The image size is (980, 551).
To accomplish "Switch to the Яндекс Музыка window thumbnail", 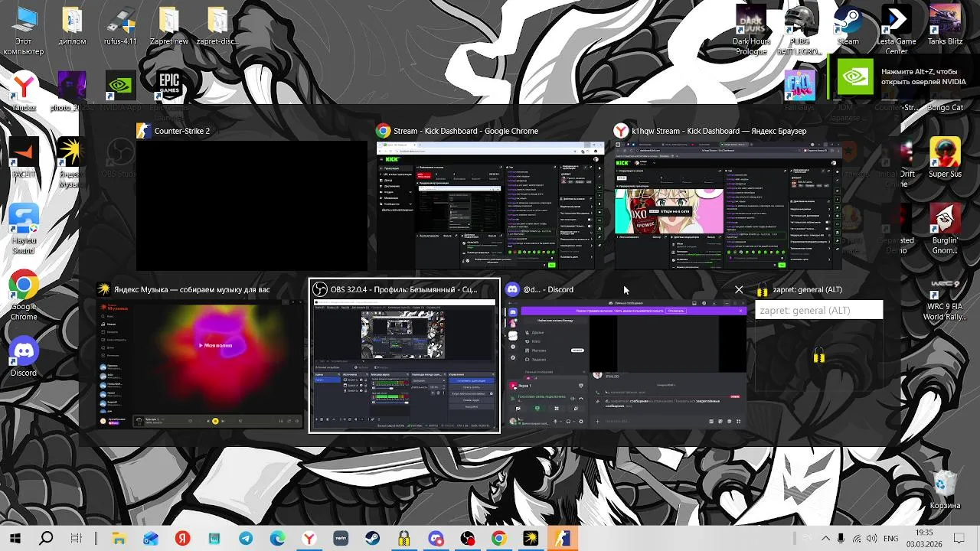I will coord(200,364).
